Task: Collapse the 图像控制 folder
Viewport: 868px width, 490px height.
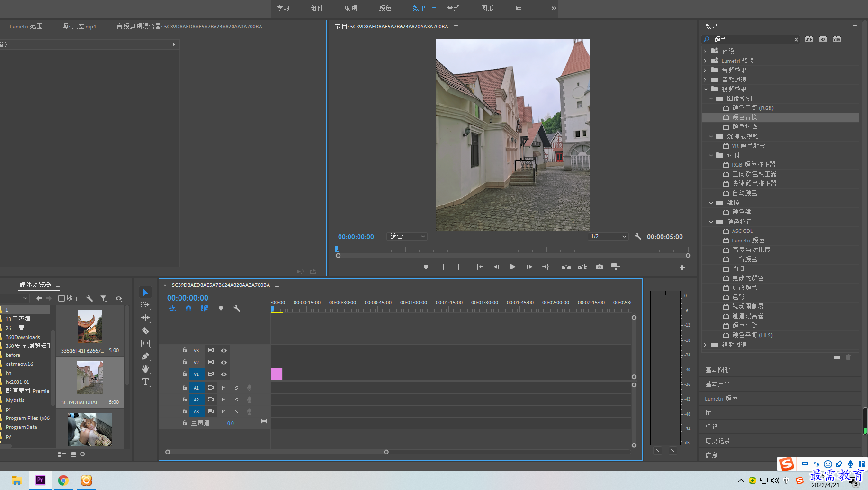Action: click(711, 98)
